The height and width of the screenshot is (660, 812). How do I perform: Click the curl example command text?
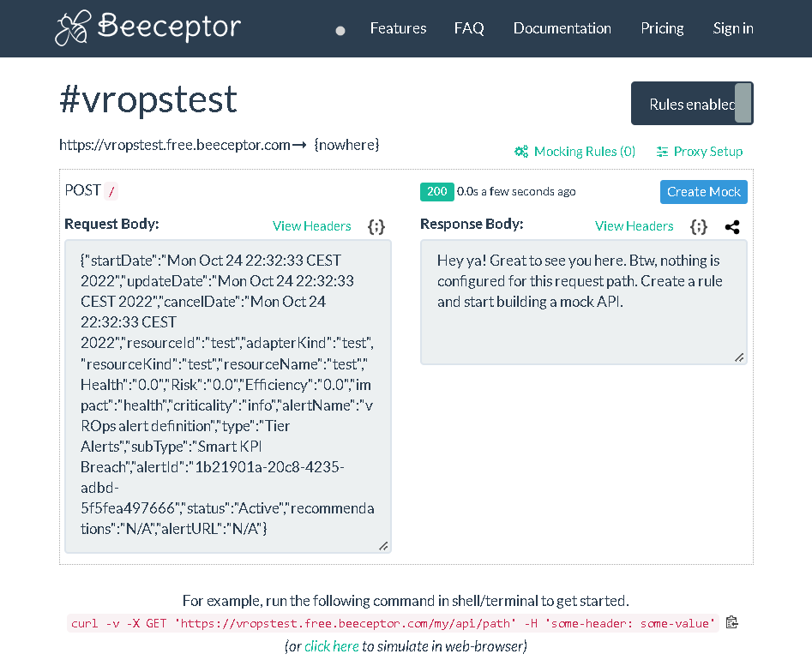click(393, 623)
